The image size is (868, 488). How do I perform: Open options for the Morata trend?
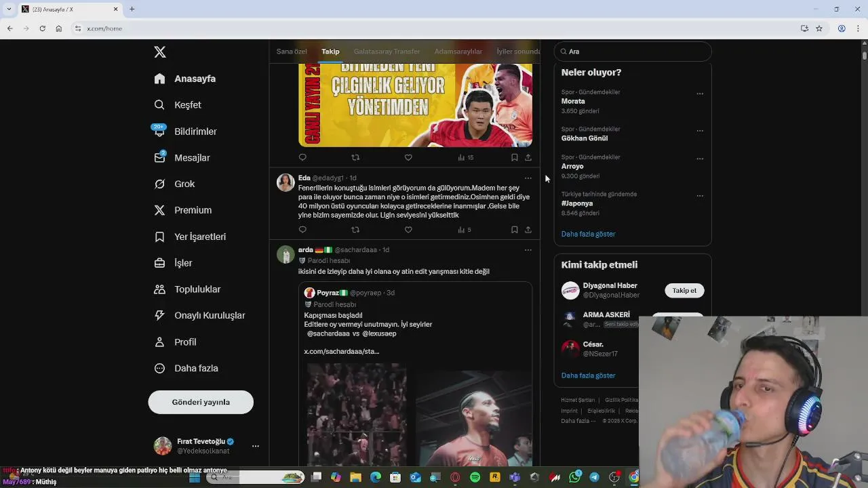(700, 94)
